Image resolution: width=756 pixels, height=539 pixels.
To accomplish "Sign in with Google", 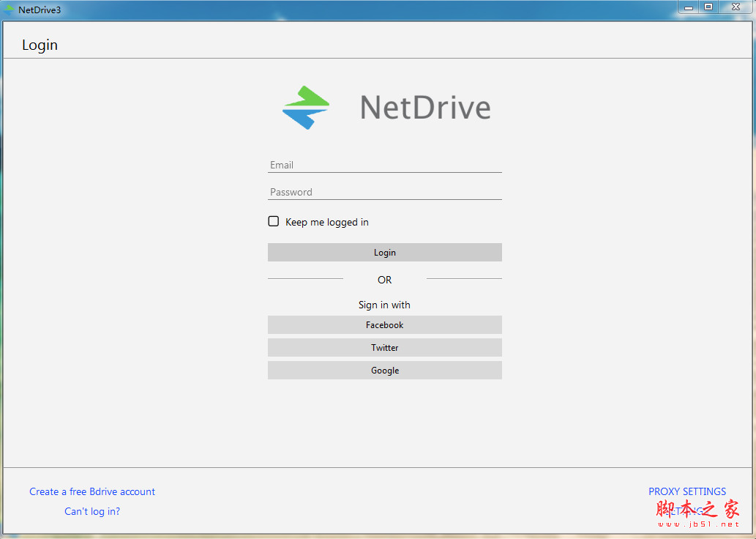I will 385,370.
